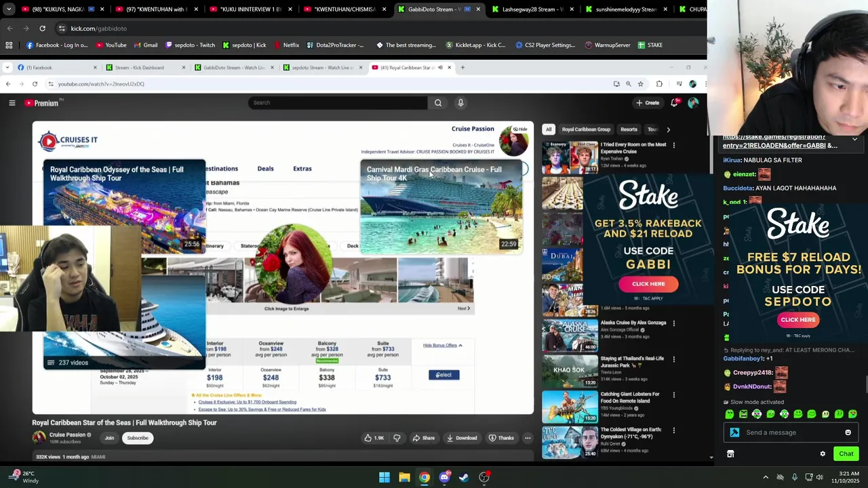Reload the kick.com outer browser page
The image size is (868, 488).
point(42,28)
